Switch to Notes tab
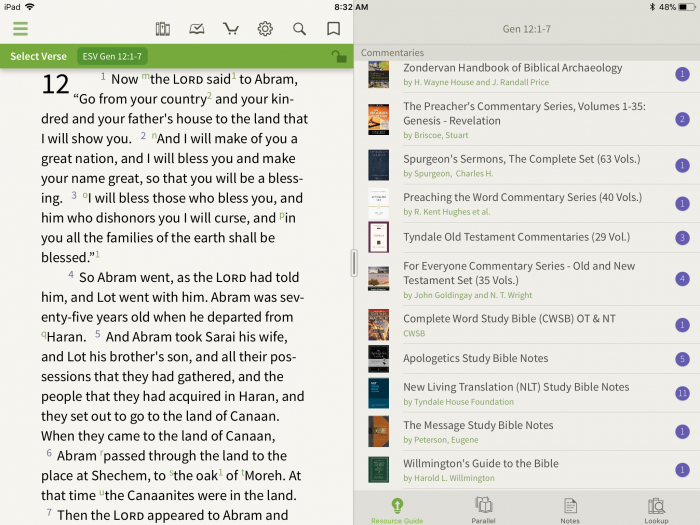 click(x=570, y=511)
